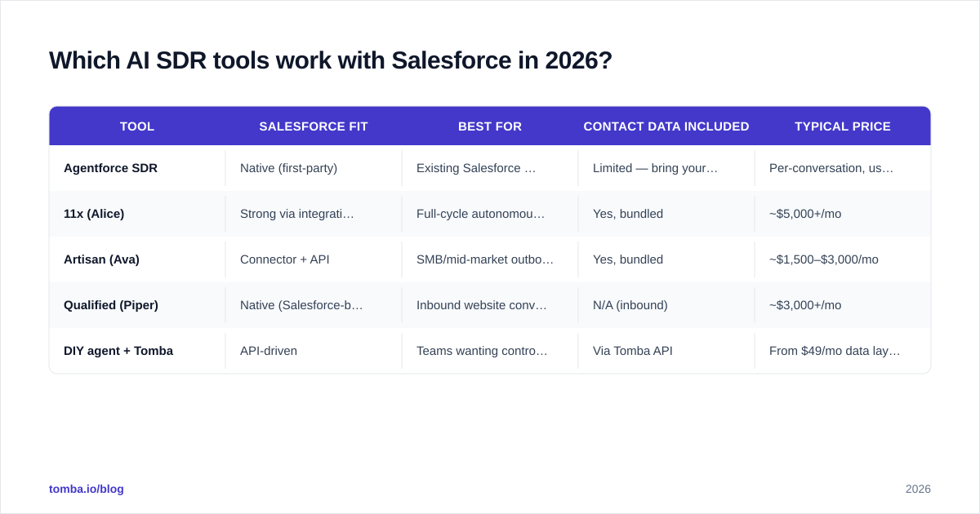
Task: Click the Inbound website conv… cell
Action: (x=490, y=305)
